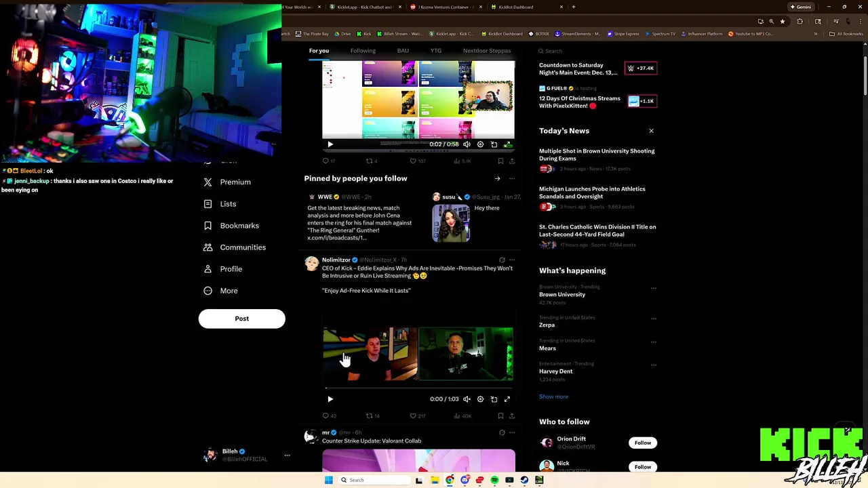Open options for Mears trend
This screenshot has height=488, width=868.
654,342
